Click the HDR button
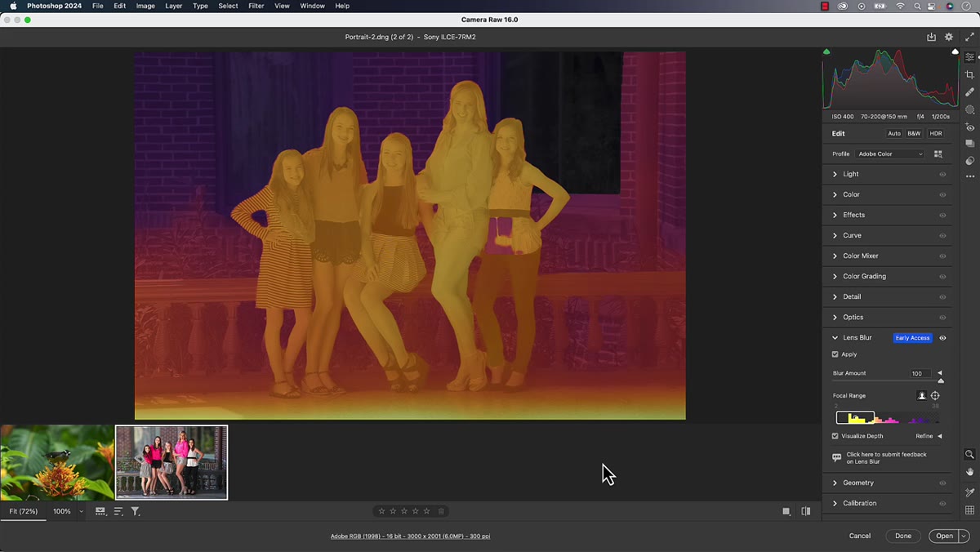Viewport: 980px width, 552px height. point(936,133)
